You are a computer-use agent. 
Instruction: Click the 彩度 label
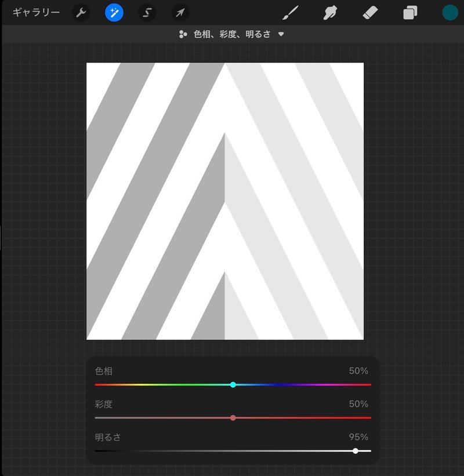coord(104,404)
